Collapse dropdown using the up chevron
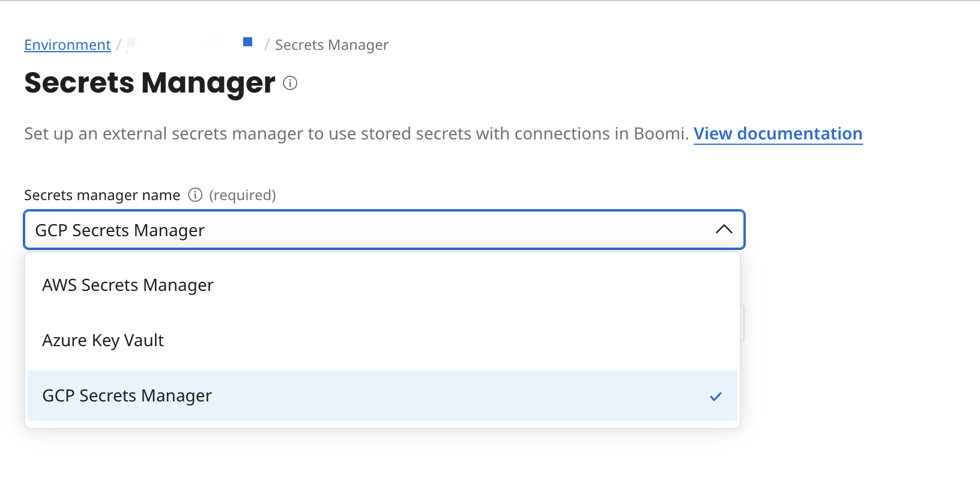Screen dimensions: 980x488 pyautogui.click(x=724, y=229)
